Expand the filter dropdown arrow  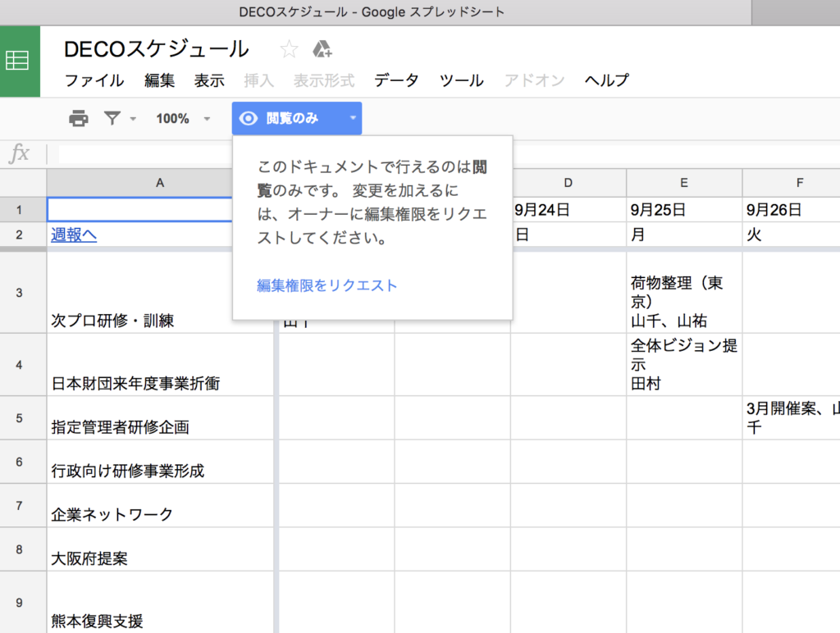point(133,118)
